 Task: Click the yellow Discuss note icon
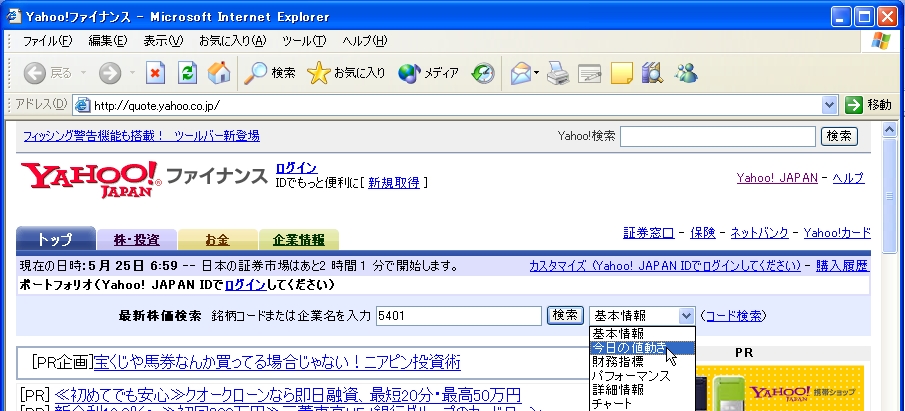tap(622, 73)
